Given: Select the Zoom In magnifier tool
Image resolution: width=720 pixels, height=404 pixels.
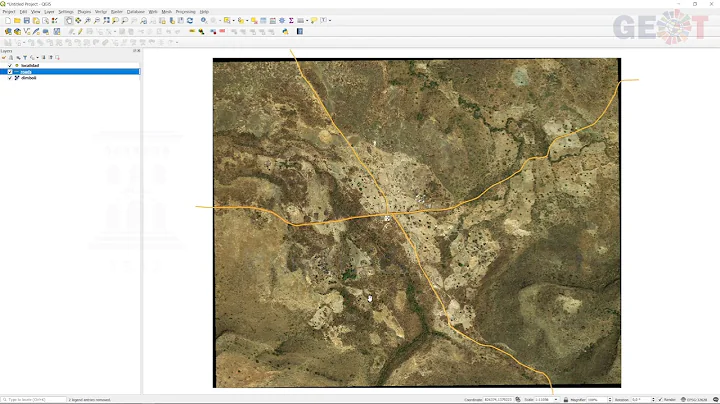Looking at the screenshot, I should pos(87,21).
